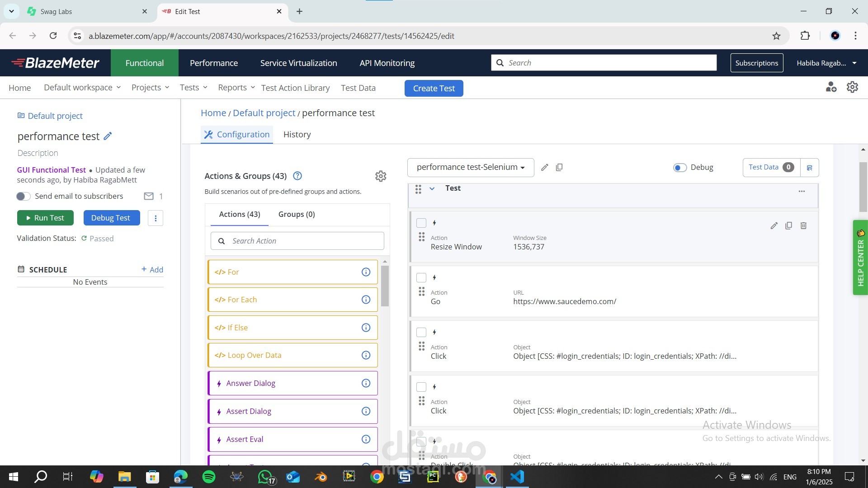The width and height of the screenshot is (868, 488).
Task: Click the three-dot menu on Test group
Action: (802, 192)
